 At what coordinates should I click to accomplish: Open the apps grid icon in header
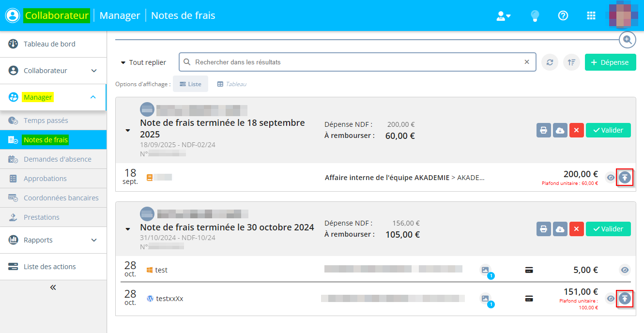click(591, 15)
